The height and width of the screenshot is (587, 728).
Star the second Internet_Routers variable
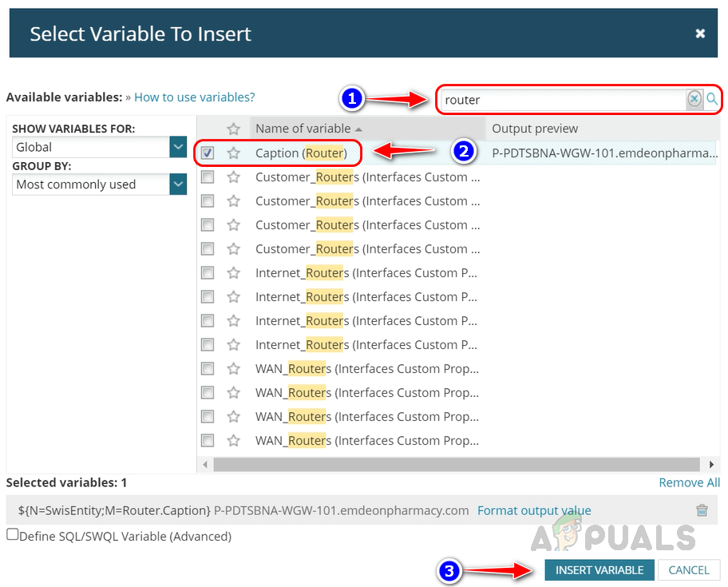click(x=234, y=297)
